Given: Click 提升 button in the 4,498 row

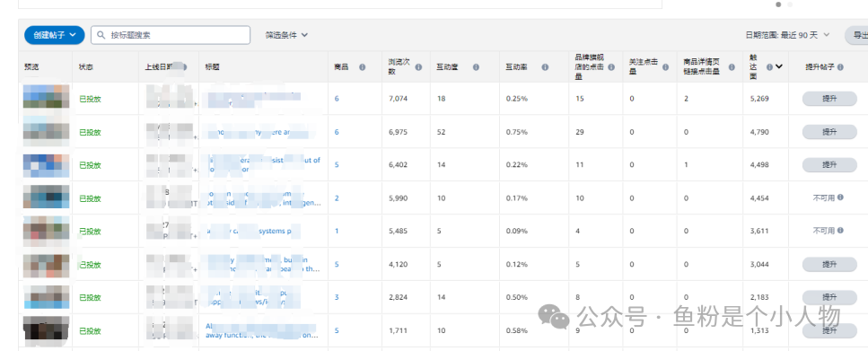Looking at the screenshot, I should point(829,164).
